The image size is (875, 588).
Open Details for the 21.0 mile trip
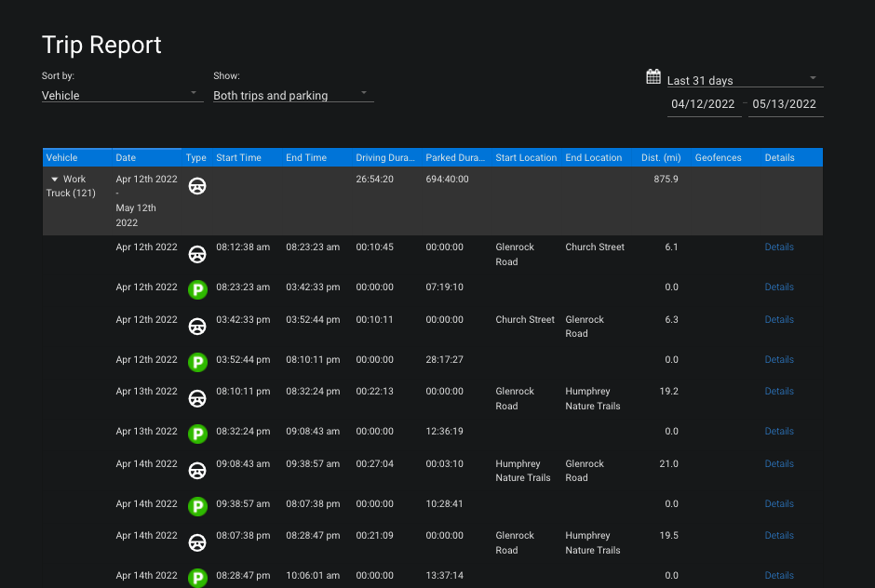(x=779, y=464)
